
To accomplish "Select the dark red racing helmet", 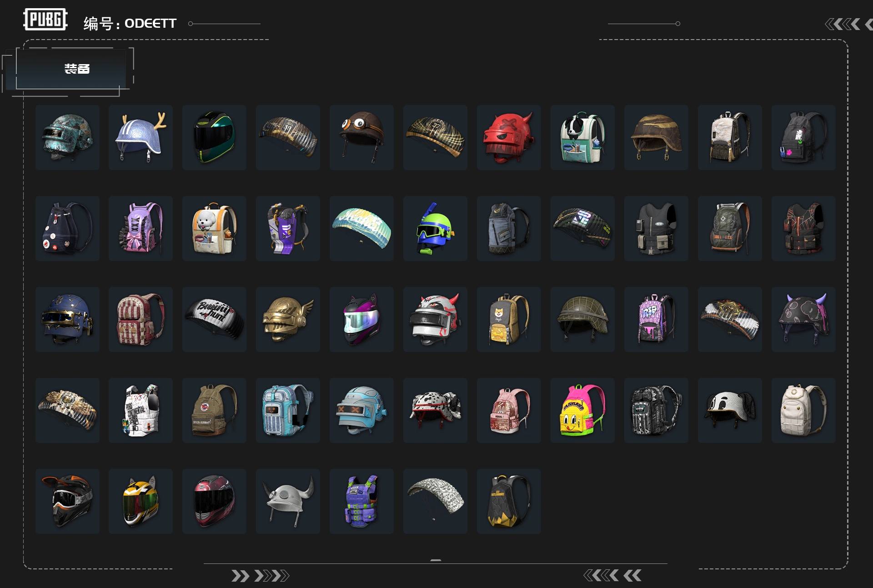I will [214, 501].
